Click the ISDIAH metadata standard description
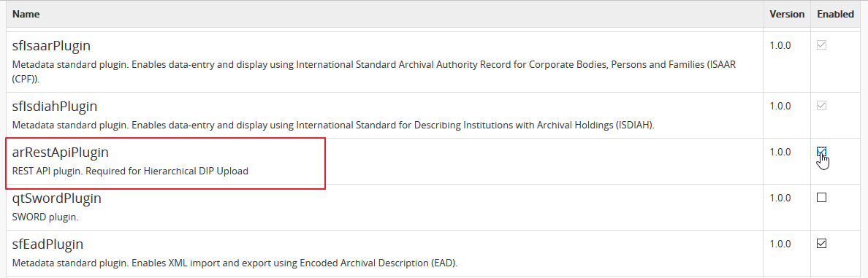 coord(333,126)
